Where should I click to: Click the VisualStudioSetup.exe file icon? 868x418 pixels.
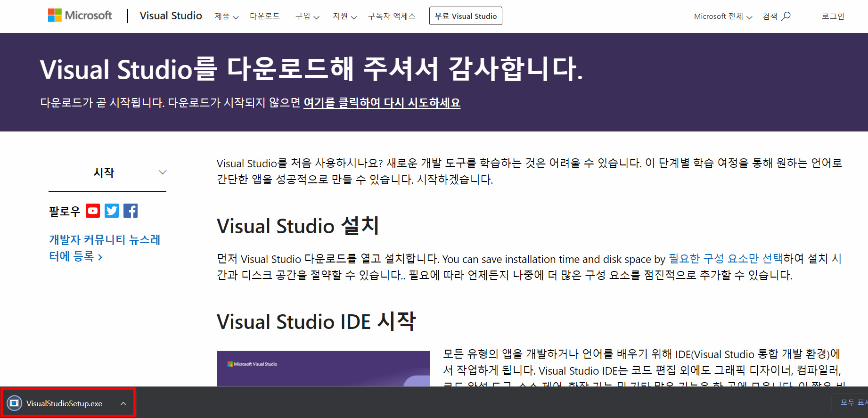[x=15, y=403]
